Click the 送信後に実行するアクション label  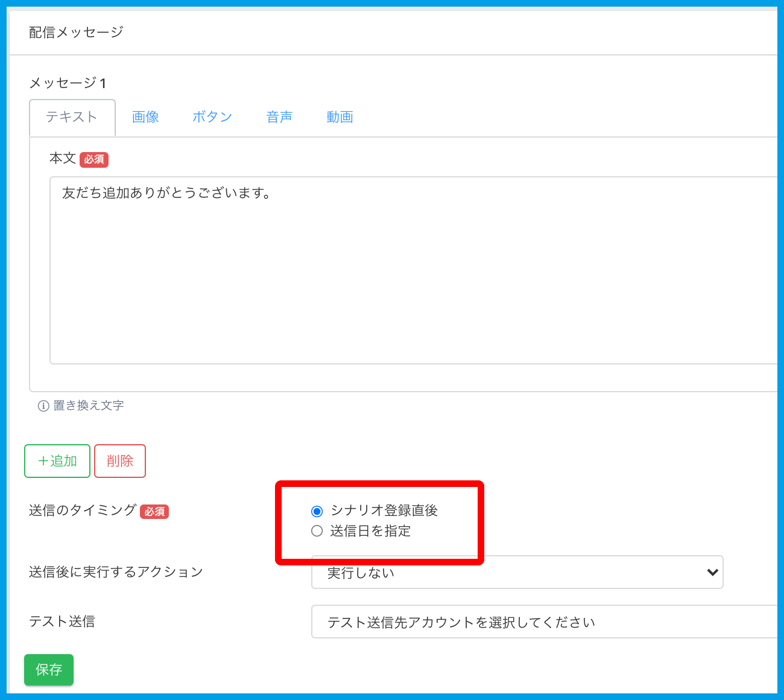(x=116, y=572)
